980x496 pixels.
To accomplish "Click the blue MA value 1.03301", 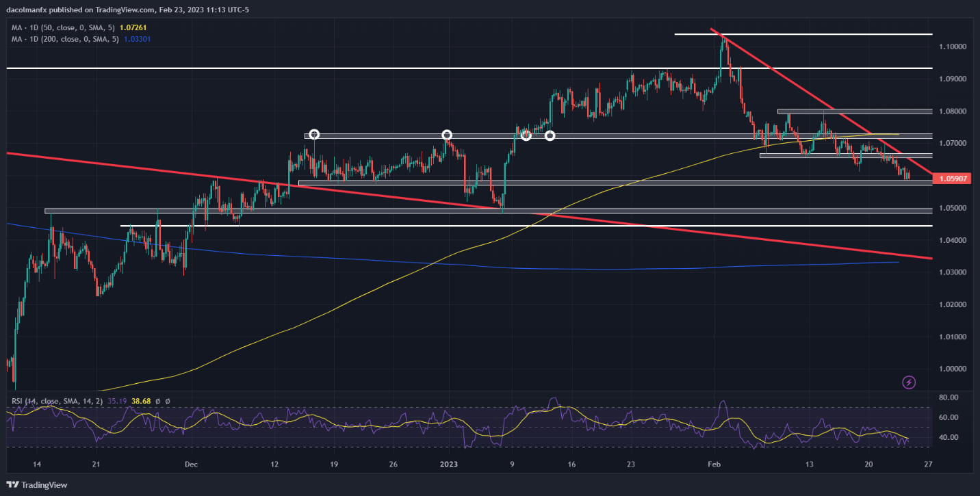I will pos(139,38).
